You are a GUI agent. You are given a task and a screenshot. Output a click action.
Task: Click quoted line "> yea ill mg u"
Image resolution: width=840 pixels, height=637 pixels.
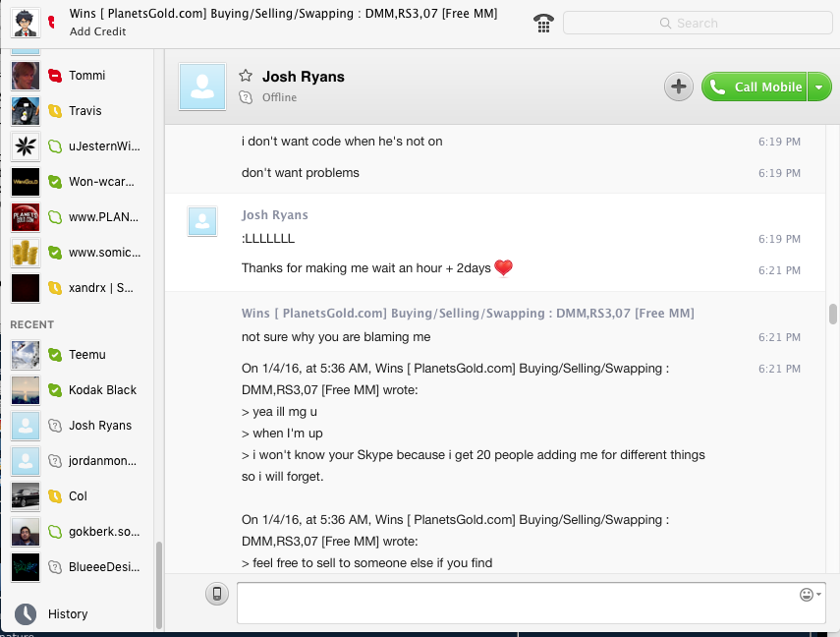click(x=279, y=412)
